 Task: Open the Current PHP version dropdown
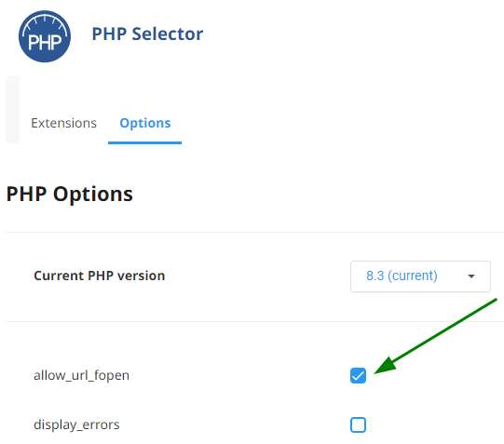(x=420, y=276)
